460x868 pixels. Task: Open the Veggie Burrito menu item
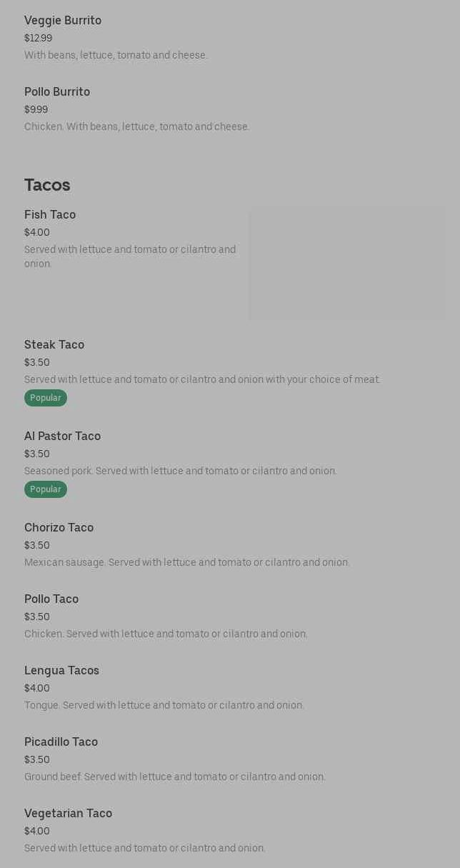[63, 21]
